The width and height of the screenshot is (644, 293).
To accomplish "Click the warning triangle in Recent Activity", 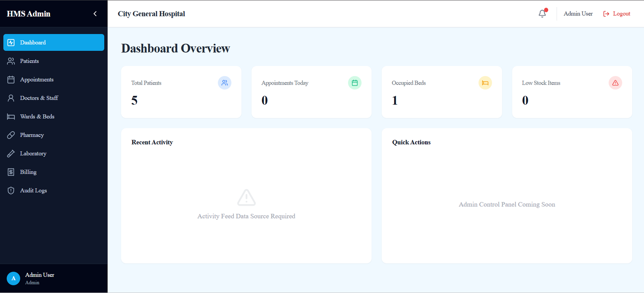I will tap(246, 197).
